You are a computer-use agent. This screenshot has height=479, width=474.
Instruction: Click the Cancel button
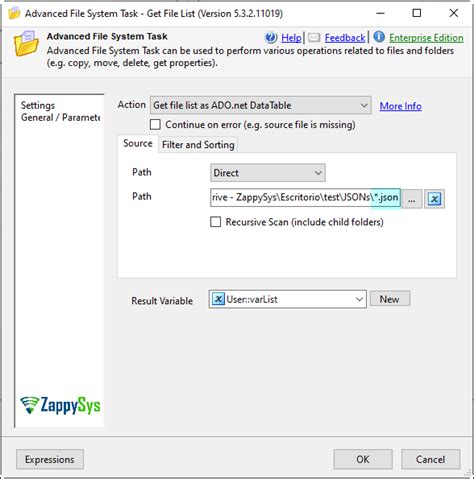click(430, 459)
